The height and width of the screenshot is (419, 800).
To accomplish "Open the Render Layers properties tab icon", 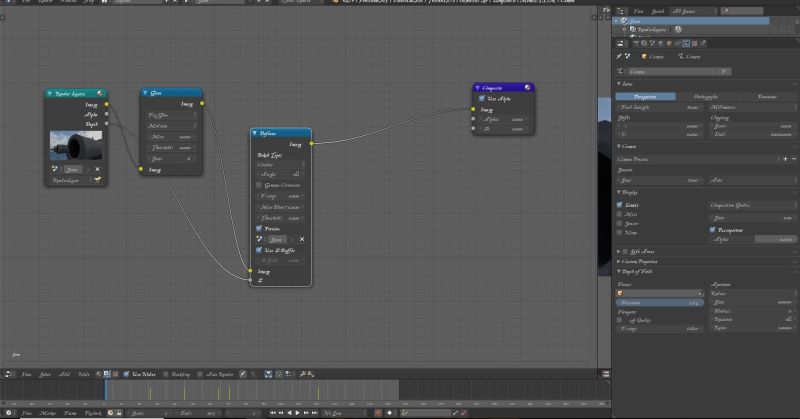I will pyautogui.click(x=644, y=43).
